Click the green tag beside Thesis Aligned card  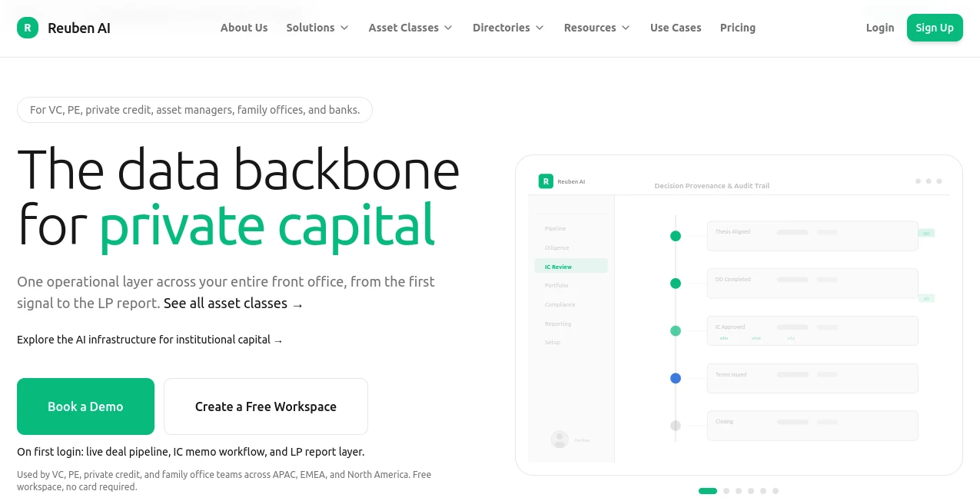pos(926,233)
